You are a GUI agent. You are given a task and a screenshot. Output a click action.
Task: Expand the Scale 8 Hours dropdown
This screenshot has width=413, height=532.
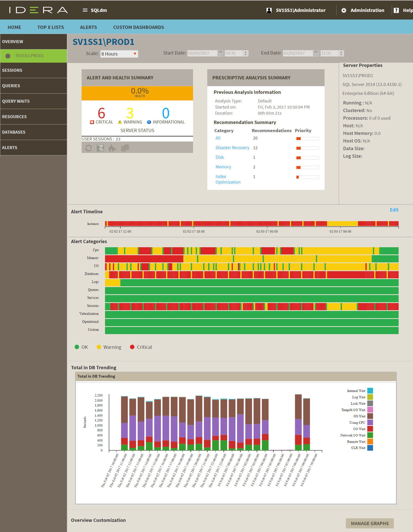(x=135, y=54)
